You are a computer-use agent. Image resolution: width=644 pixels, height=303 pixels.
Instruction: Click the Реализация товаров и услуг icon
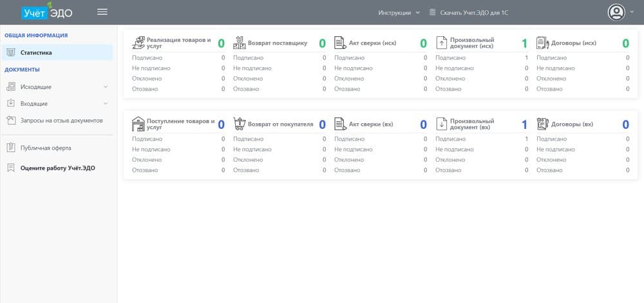coord(139,43)
